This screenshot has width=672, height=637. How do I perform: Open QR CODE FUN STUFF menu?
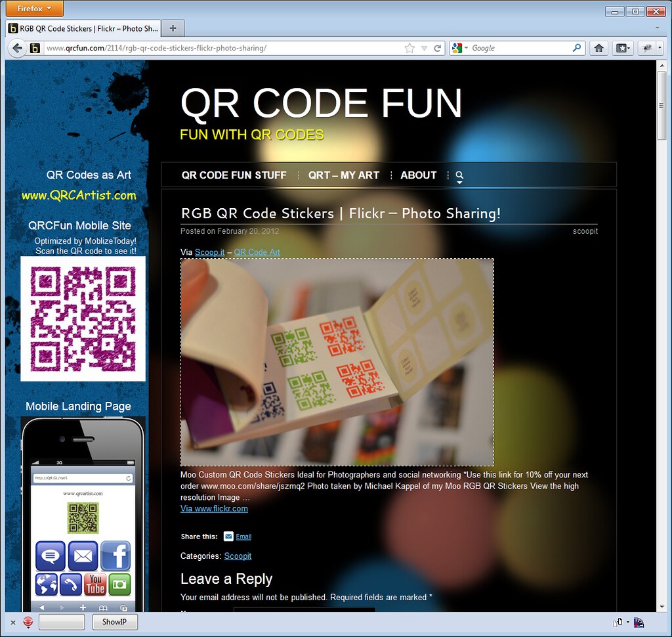point(234,175)
